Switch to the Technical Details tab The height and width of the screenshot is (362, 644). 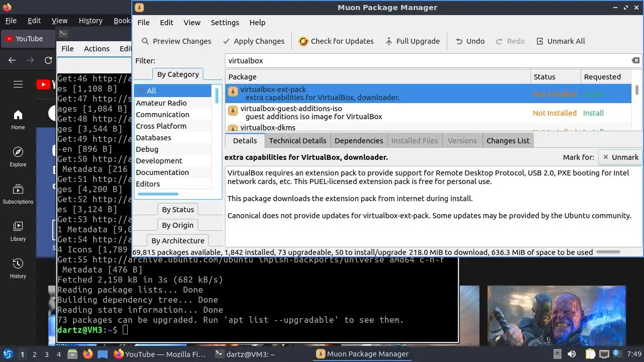(x=297, y=141)
